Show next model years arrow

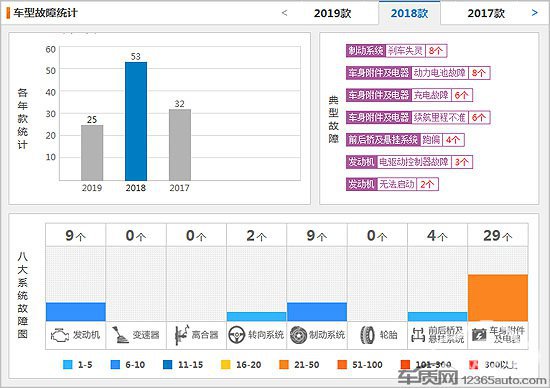pyautogui.click(x=534, y=13)
